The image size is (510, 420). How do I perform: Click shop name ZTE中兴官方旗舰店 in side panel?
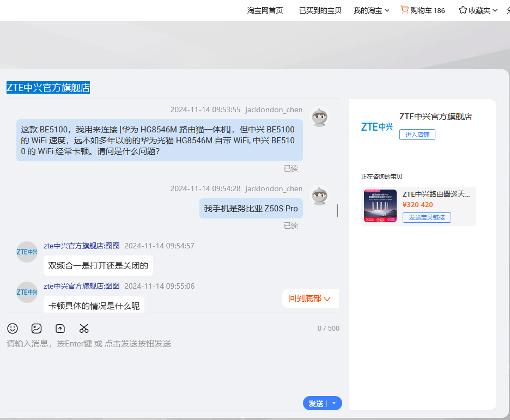coord(435,117)
